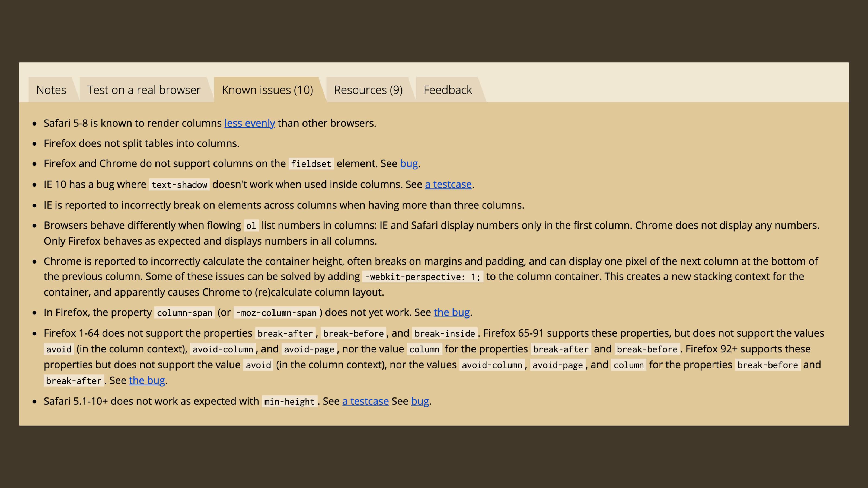Viewport: 868px width, 488px height.
Task: Select the Known issues (10) tab
Action: (x=267, y=90)
